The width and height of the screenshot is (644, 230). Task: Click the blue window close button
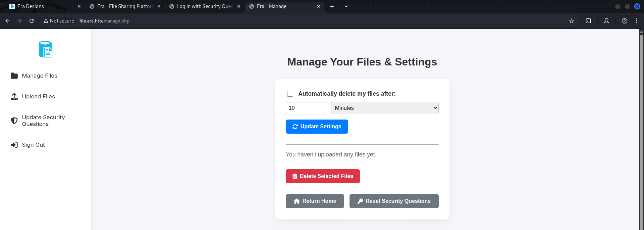pyautogui.click(x=637, y=6)
